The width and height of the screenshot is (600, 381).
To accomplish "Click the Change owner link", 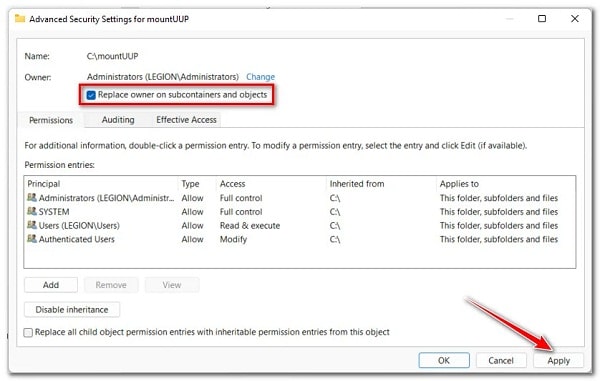I will pyautogui.click(x=261, y=77).
